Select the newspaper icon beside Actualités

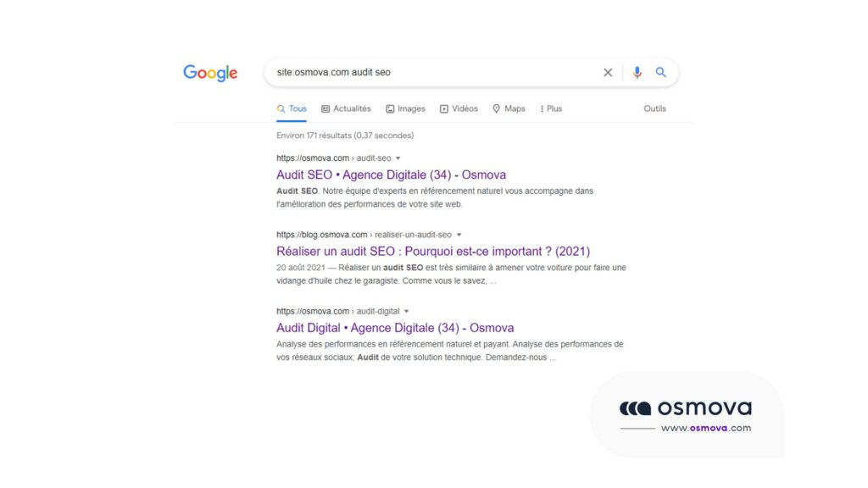click(325, 108)
